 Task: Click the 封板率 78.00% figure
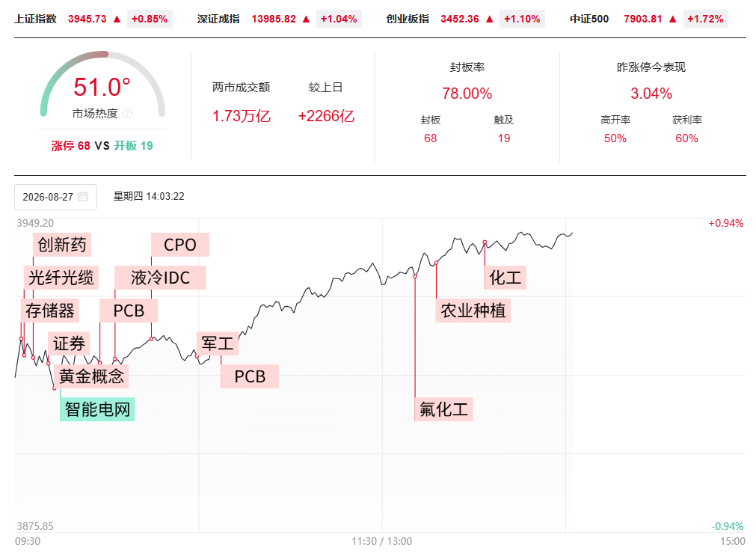point(467,93)
